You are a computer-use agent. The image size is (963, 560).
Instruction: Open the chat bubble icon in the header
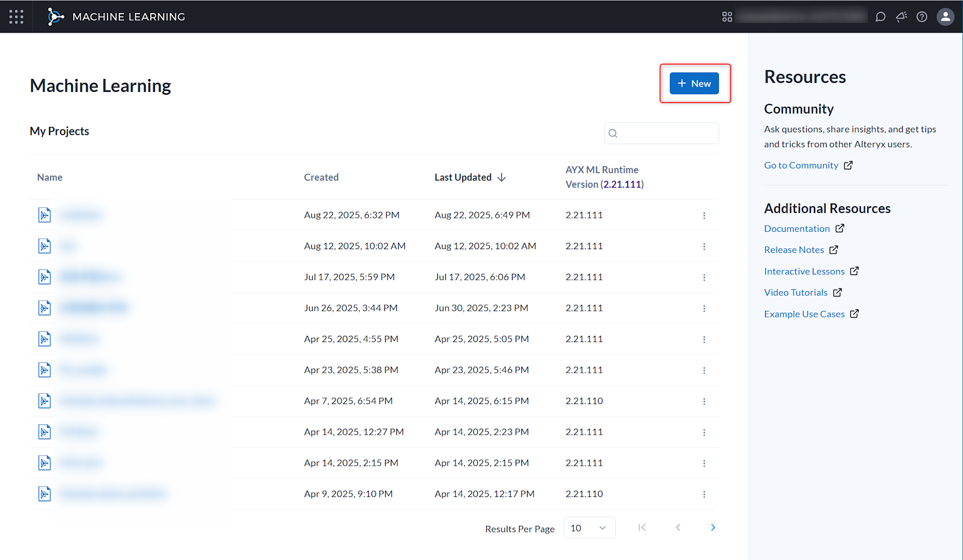click(880, 17)
